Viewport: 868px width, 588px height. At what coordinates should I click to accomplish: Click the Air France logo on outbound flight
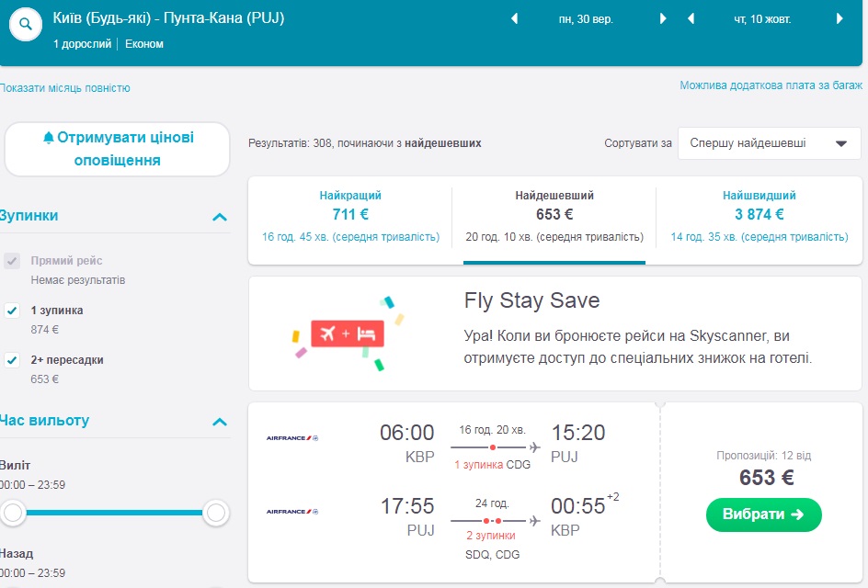291,437
